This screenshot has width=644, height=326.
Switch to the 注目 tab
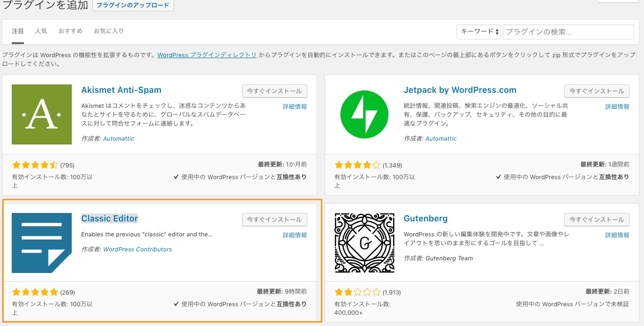pos(18,31)
